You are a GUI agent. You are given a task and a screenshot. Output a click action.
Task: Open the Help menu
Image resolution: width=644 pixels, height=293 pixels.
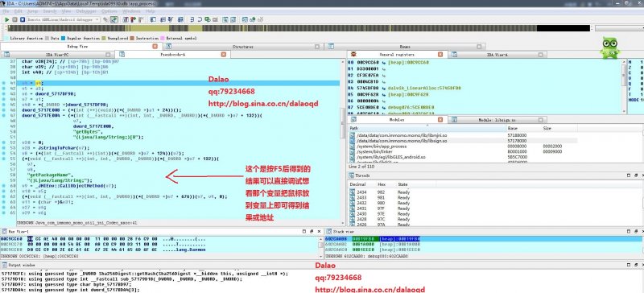151,11
